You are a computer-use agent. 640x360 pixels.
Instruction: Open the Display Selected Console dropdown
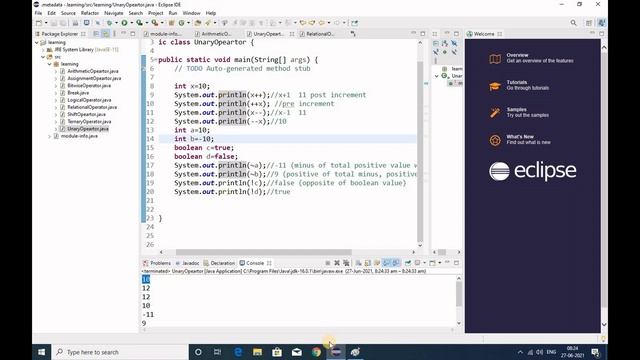click(x=424, y=263)
